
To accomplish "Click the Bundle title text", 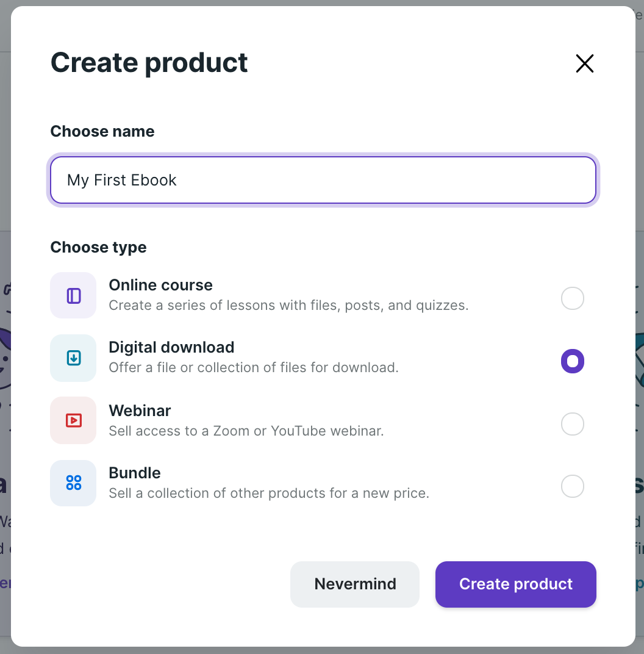I will click(135, 473).
